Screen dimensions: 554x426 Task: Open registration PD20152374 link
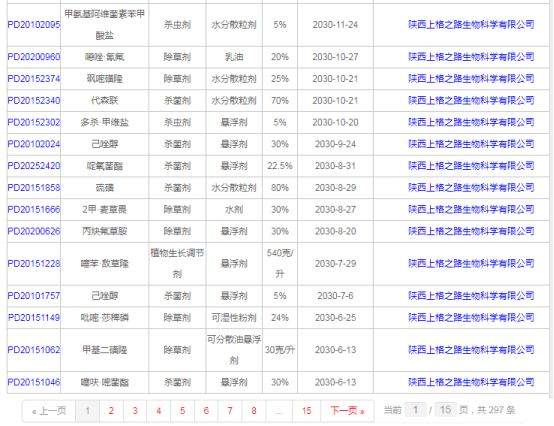point(34,79)
